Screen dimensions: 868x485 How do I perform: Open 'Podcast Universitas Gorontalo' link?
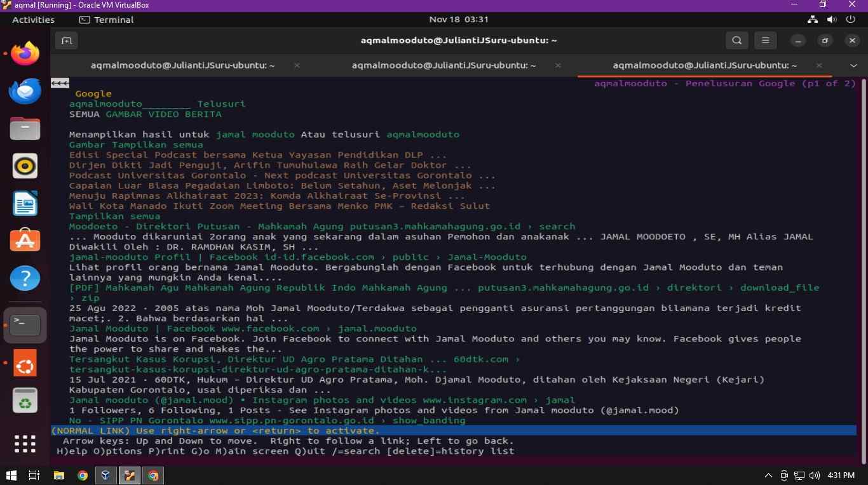click(x=282, y=175)
